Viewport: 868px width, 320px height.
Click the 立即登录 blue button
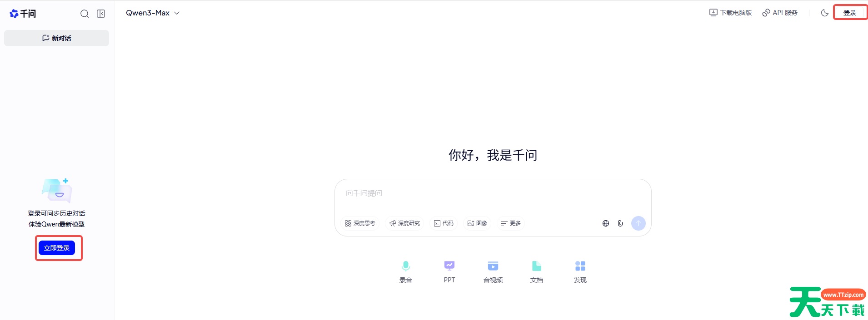point(57,248)
